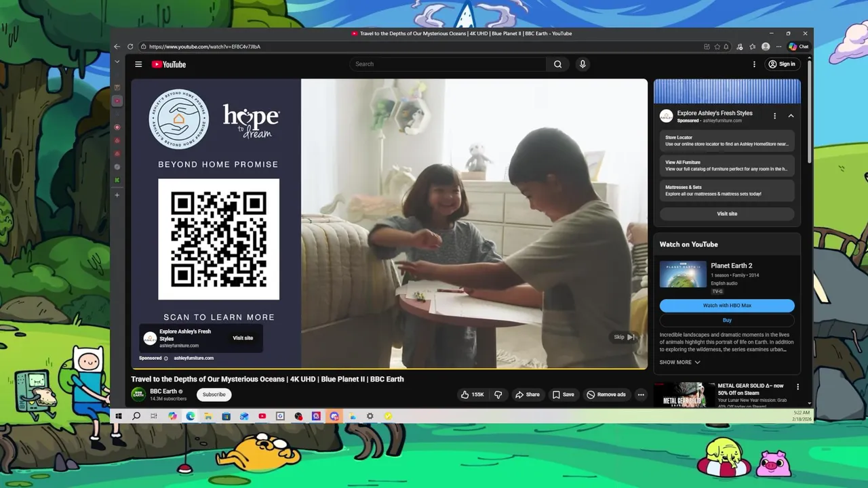Open the YouTube hamburger guide menu
Viewport: 868px width, 488px height.
click(x=138, y=64)
